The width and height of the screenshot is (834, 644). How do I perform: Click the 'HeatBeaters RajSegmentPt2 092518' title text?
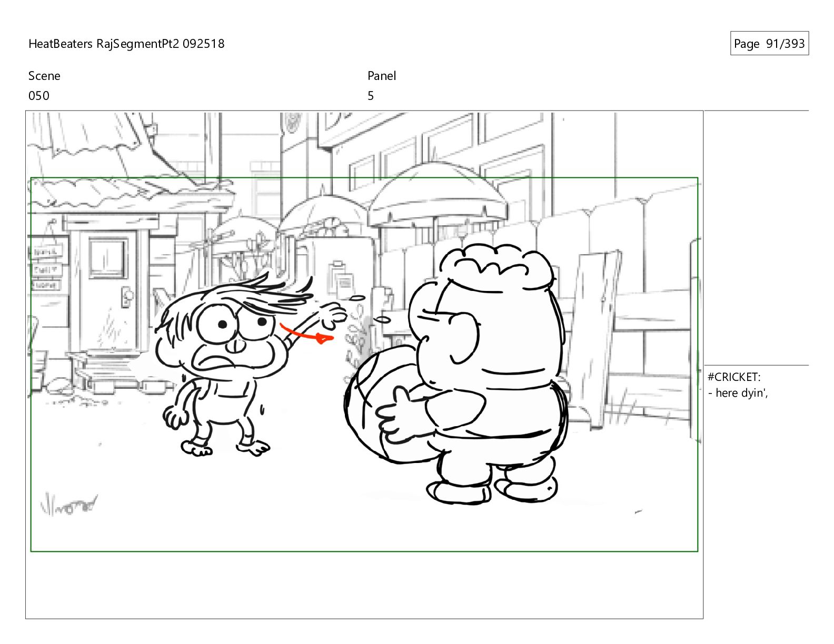[x=126, y=44]
